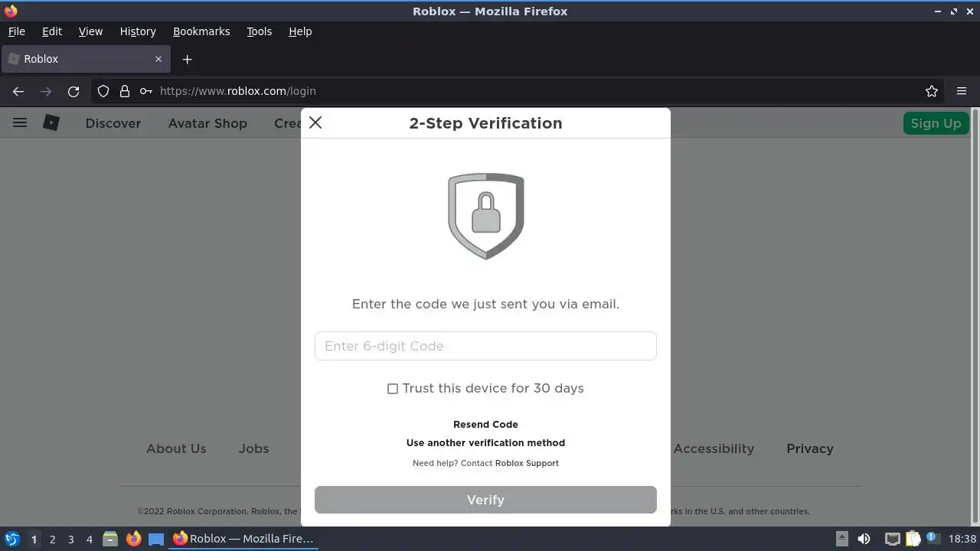Choose Use another verification method
Screen dimensions: 980x551
(x=485, y=443)
